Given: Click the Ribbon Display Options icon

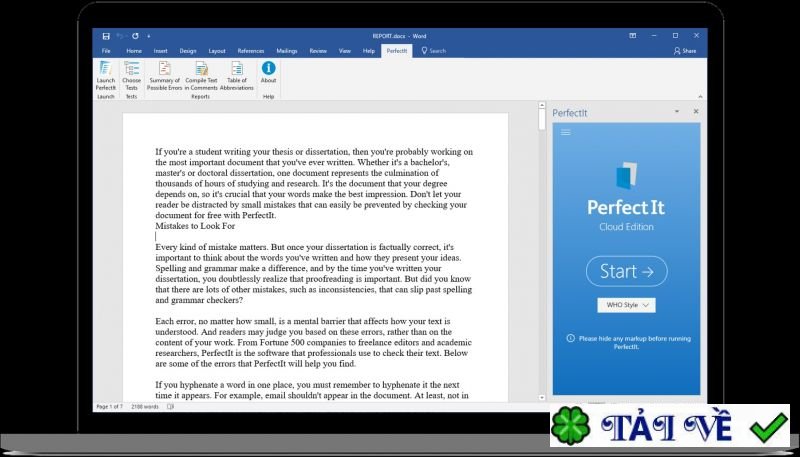Looking at the screenshot, I should coord(633,36).
